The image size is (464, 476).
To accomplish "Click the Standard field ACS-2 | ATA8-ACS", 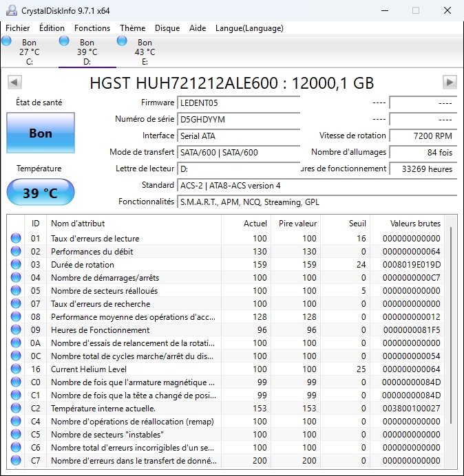I will pyautogui.click(x=317, y=186).
